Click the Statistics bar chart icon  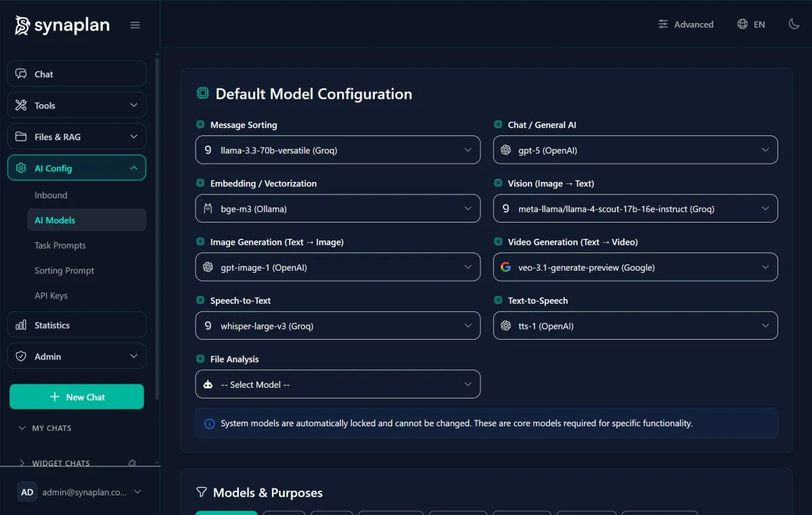coord(22,325)
